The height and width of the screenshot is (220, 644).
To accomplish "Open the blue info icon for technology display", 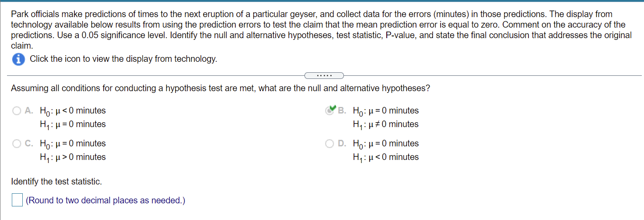I will point(18,60).
